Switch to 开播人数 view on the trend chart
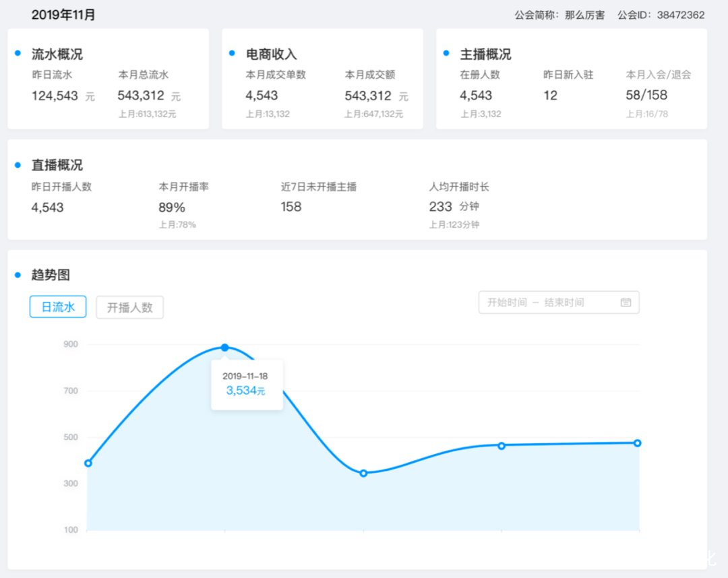Screen dimensions: 728x578 pos(129,307)
